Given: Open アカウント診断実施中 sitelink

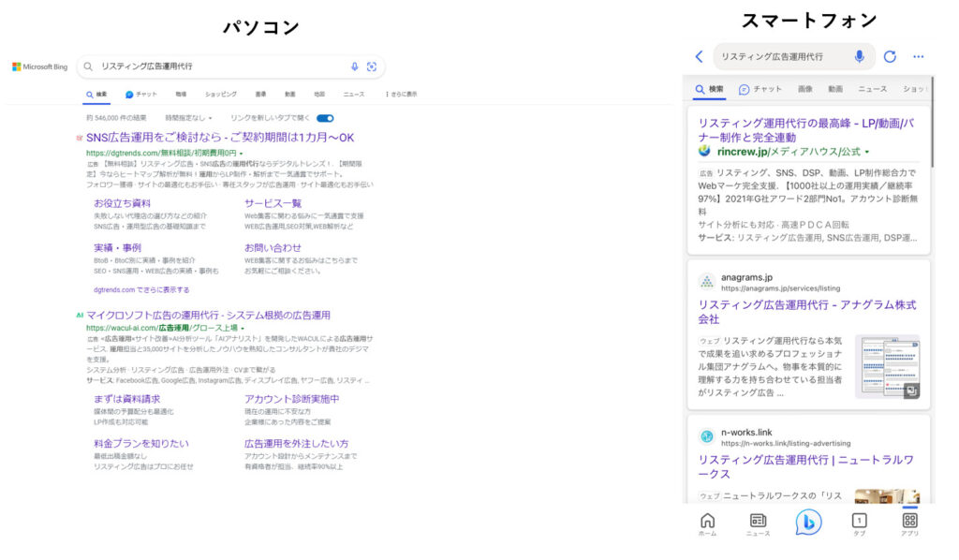Looking at the screenshot, I should pyautogui.click(x=292, y=399).
